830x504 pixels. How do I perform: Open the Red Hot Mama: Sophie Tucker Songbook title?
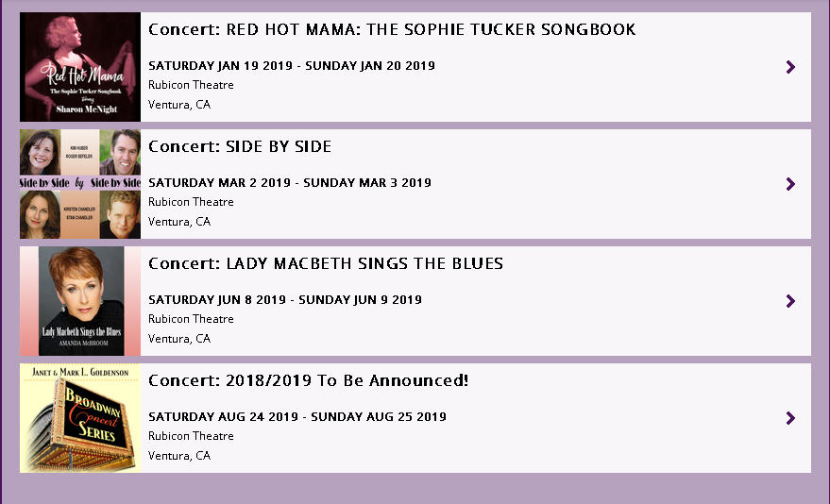tap(392, 30)
